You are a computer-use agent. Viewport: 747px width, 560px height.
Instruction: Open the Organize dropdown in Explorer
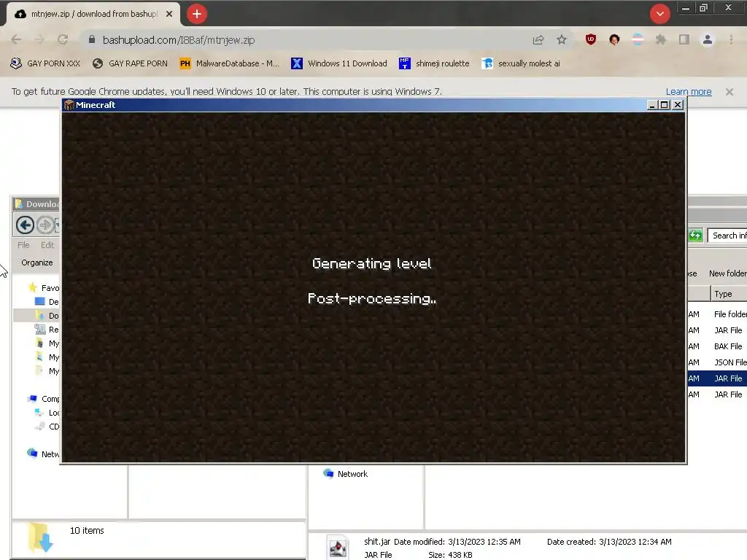coord(37,262)
